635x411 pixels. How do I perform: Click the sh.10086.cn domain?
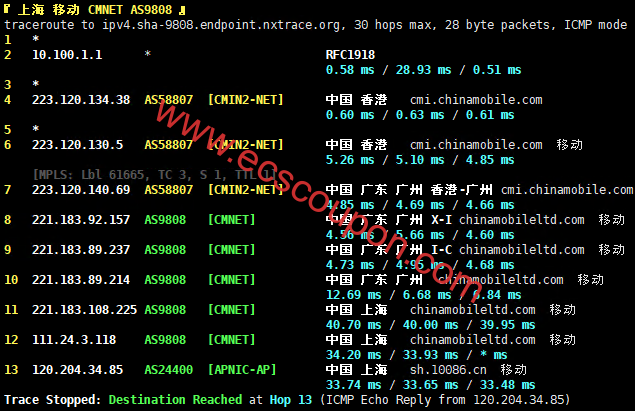click(448, 369)
